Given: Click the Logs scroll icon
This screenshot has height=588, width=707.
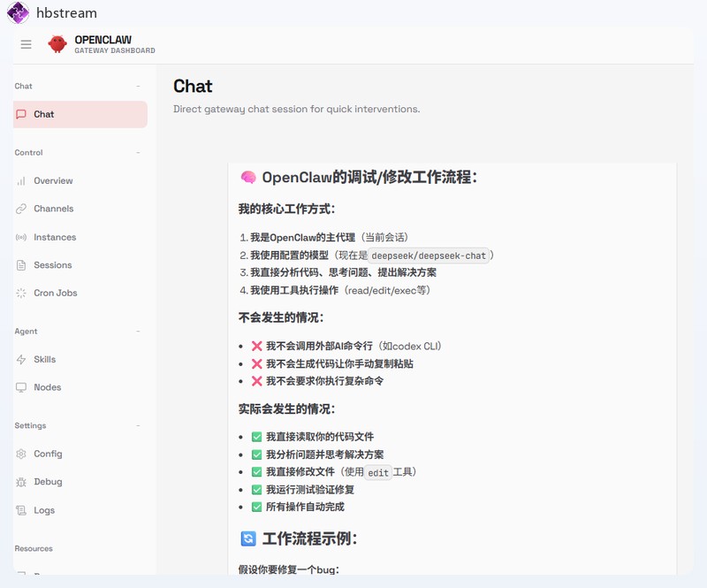Looking at the screenshot, I should click(21, 510).
